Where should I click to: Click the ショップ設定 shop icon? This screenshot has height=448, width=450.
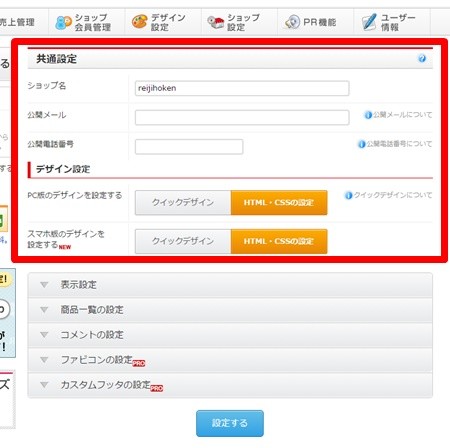pyautogui.click(x=216, y=22)
